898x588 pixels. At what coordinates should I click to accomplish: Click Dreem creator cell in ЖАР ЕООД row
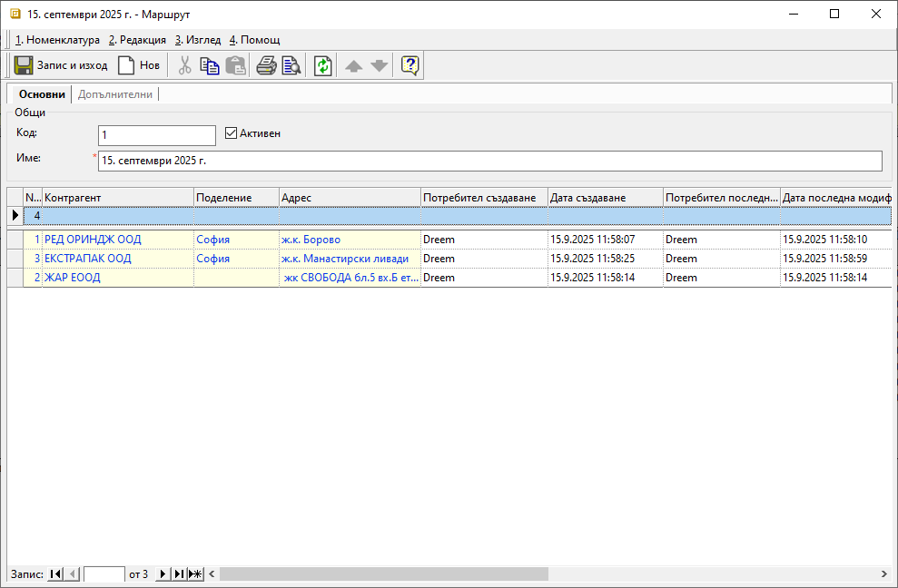tap(485, 277)
